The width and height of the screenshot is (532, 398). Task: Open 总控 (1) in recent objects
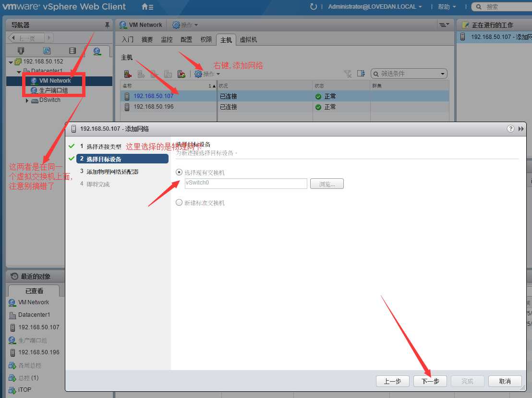(x=28, y=378)
